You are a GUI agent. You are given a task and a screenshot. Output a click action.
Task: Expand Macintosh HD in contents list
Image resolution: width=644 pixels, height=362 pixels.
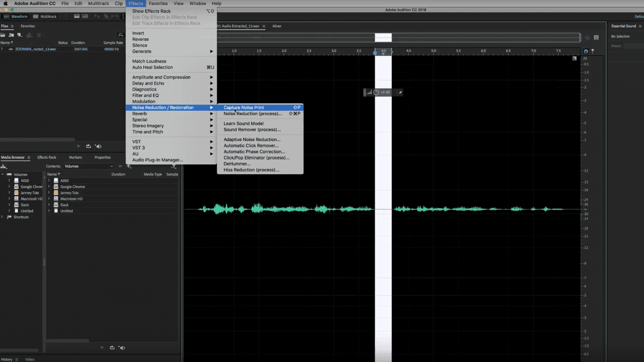pos(49,199)
